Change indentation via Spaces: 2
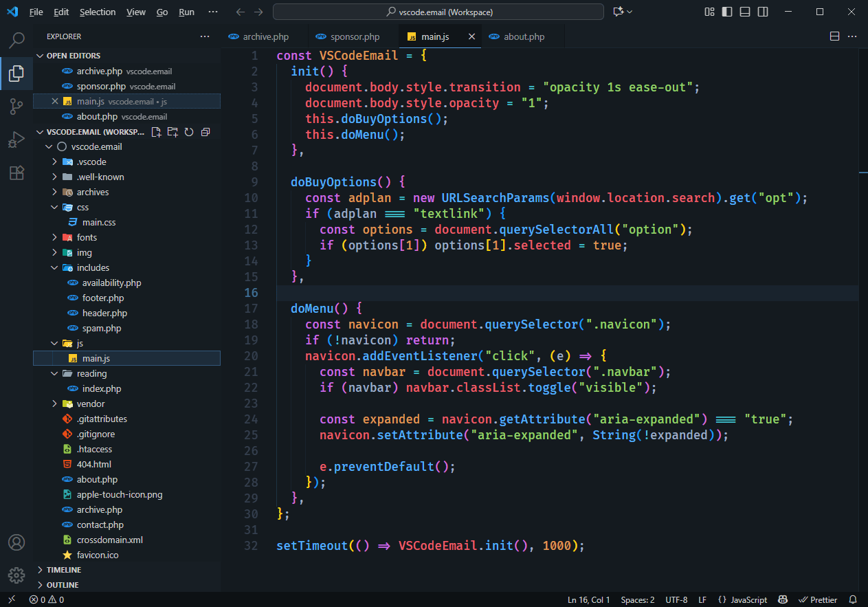Image resolution: width=868 pixels, height=607 pixels. point(638,599)
